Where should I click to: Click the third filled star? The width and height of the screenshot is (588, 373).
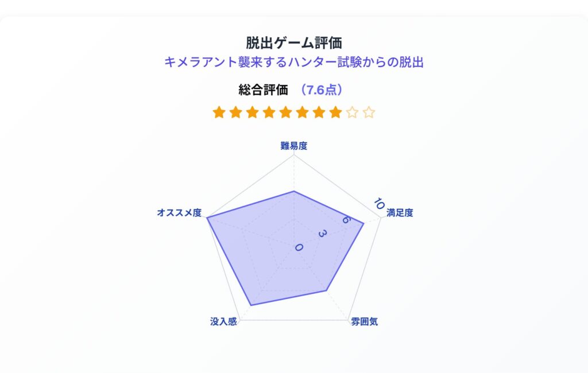(x=253, y=112)
